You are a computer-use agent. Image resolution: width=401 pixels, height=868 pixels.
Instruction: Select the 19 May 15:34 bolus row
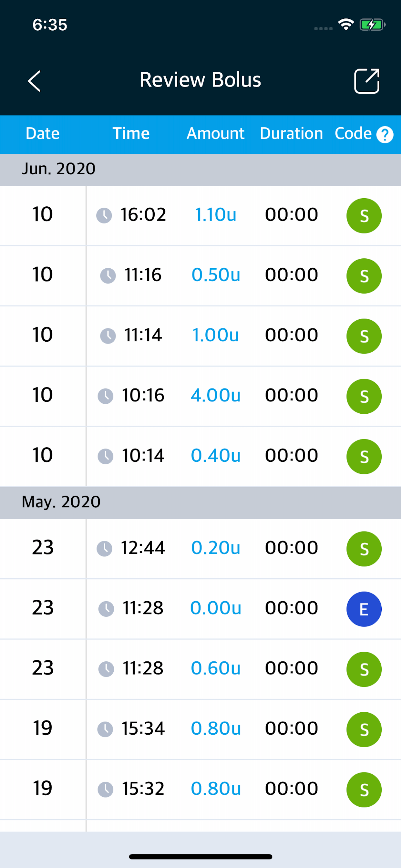[x=200, y=729]
